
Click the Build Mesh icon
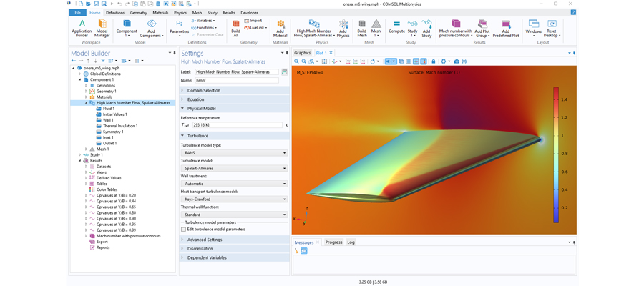362,27
